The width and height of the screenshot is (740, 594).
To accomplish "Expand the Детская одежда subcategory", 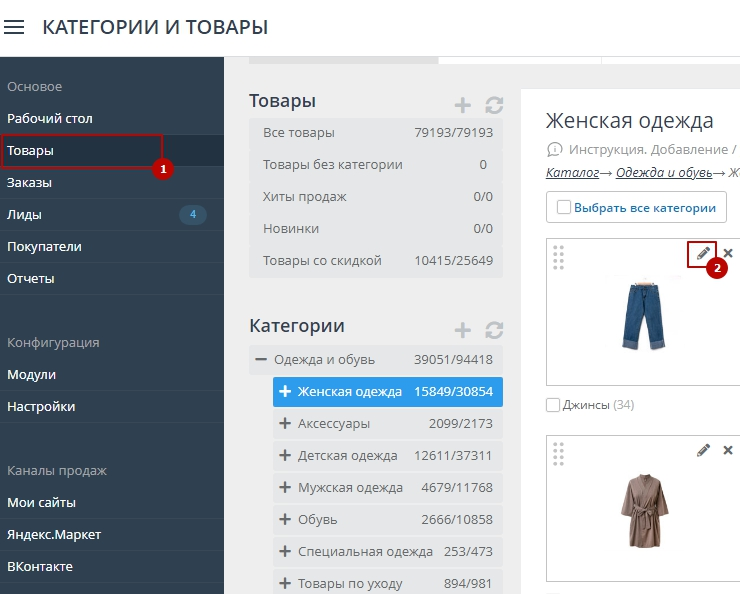I will pos(285,456).
